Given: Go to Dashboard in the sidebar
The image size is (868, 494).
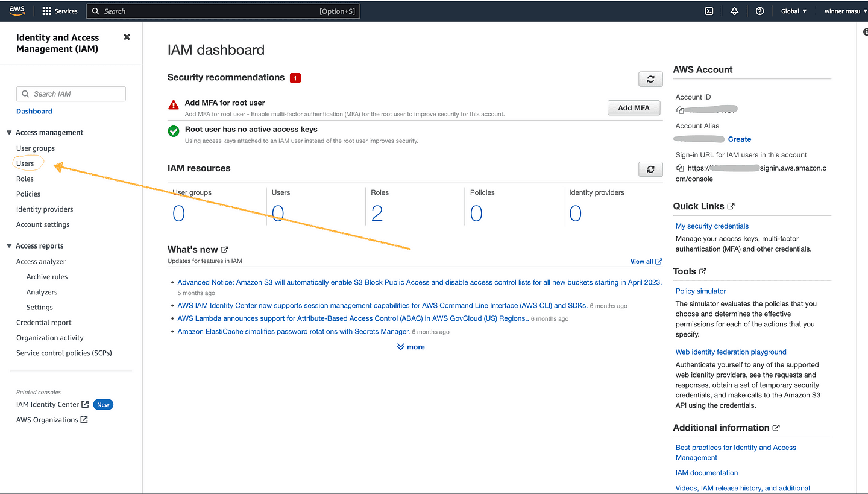Looking at the screenshot, I should (34, 111).
